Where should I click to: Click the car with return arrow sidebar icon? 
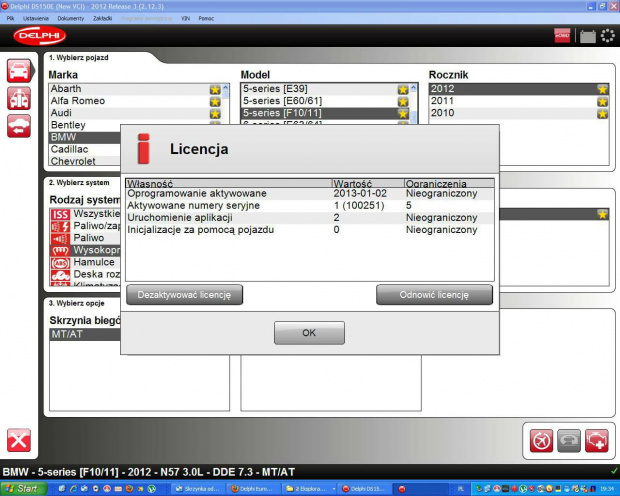pos(19,126)
